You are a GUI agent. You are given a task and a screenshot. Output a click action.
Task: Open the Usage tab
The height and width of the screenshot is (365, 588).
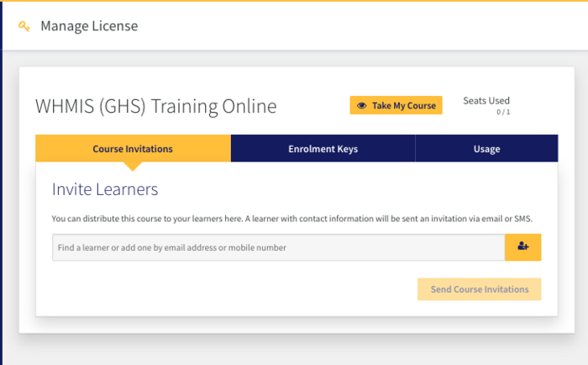pyautogui.click(x=486, y=149)
